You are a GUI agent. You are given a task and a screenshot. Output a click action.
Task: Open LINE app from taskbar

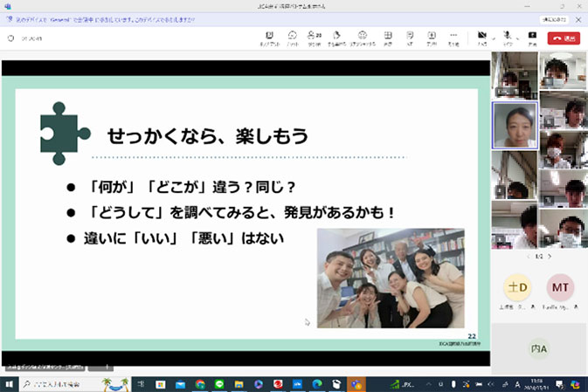tap(219, 384)
